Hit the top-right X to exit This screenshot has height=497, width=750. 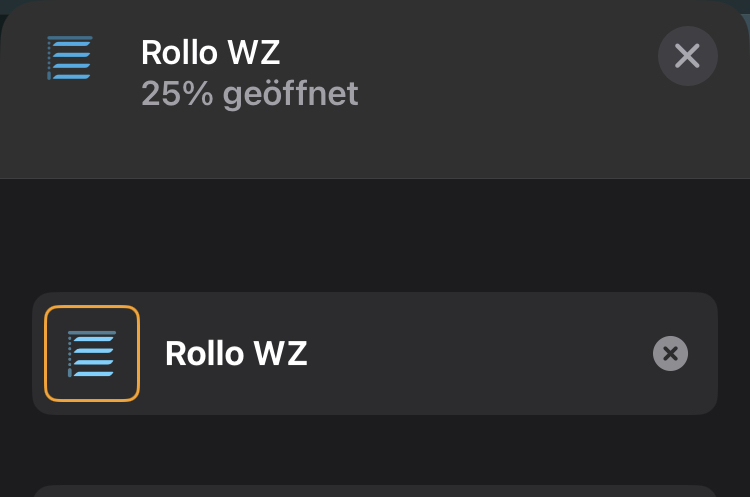coord(687,56)
